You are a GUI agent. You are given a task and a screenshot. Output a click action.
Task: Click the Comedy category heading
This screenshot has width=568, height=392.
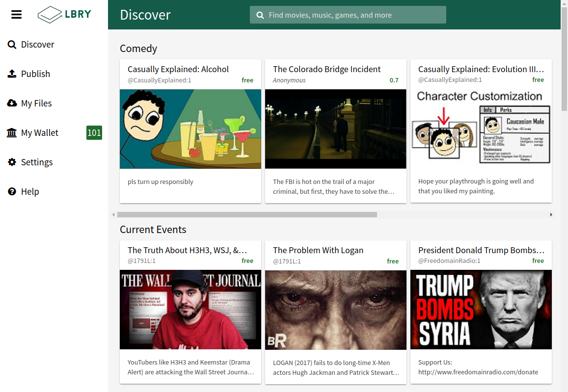[x=138, y=49]
